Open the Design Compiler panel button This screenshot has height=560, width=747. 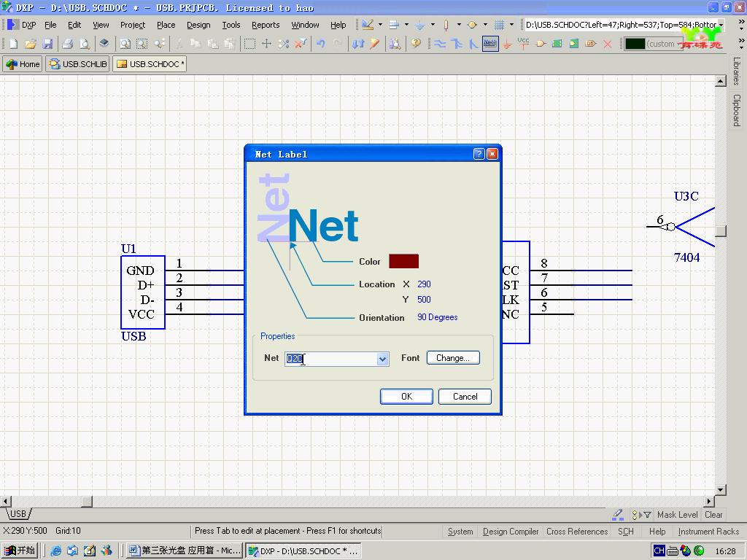click(510, 532)
